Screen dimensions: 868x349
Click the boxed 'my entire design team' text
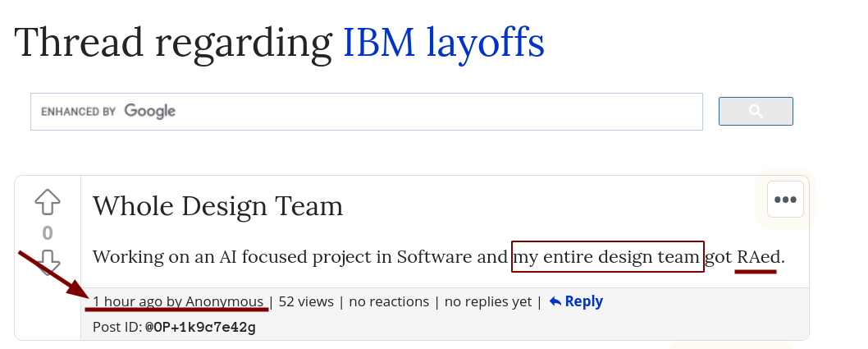[608, 256]
